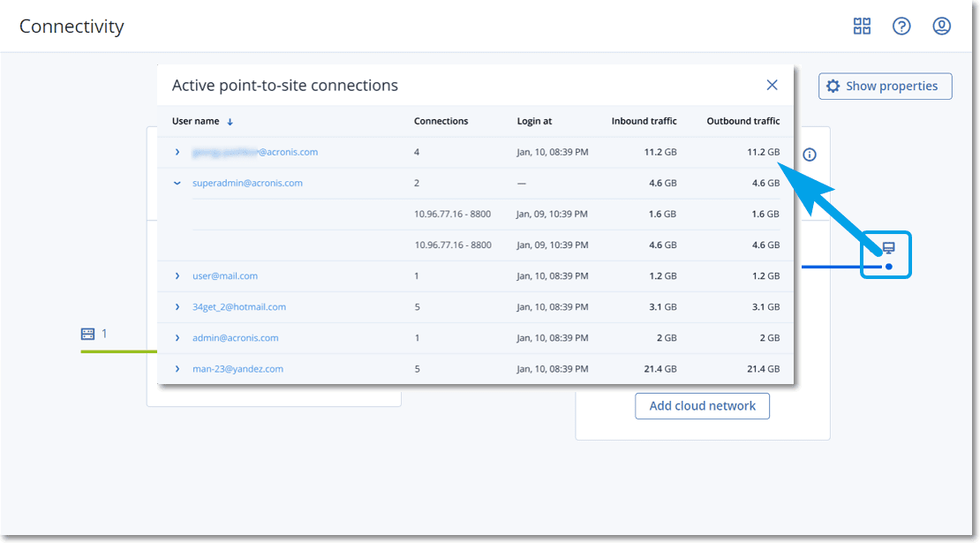Viewport: 980px width, 543px height.
Task: Expand the first blurred user row
Action: pos(177,152)
